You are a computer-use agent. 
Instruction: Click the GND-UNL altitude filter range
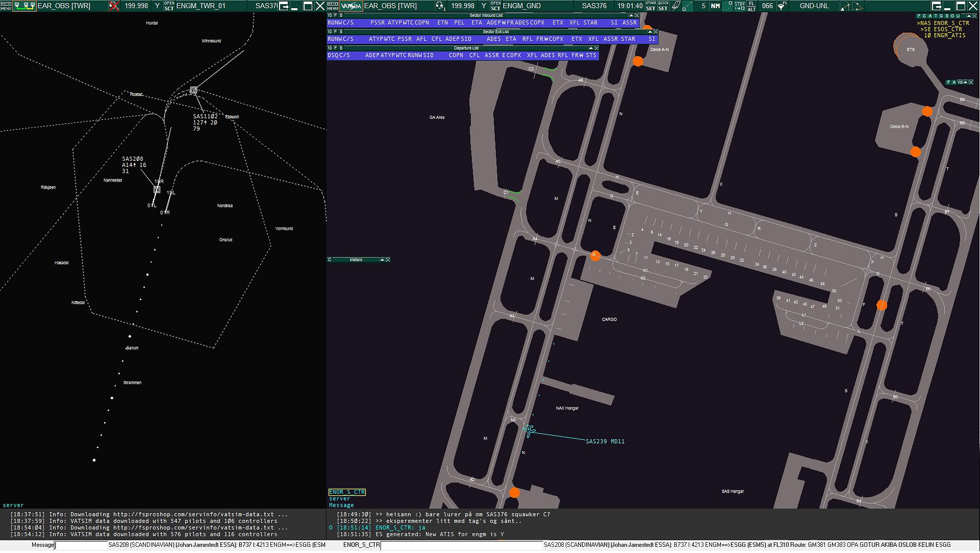(814, 6)
